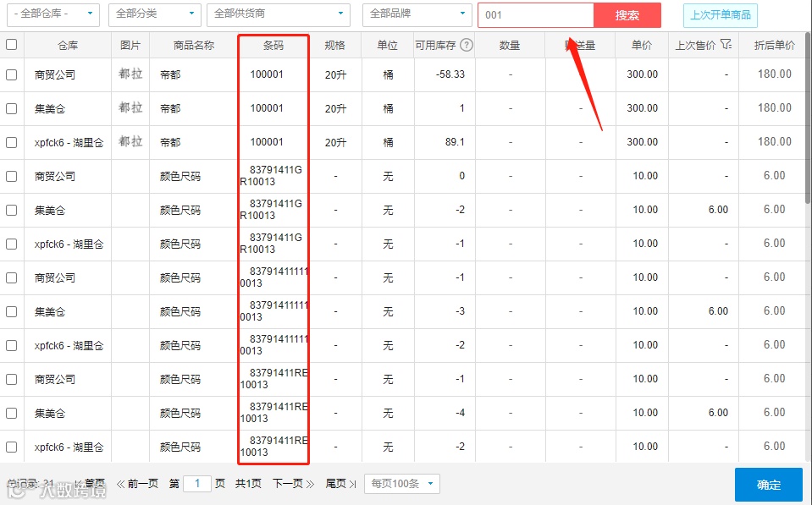Viewport: 812px width, 505px height.
Task: Check the xpfck6 - 湖里仓 帝都 row, stock 89.1
Action: pos(11,142)
